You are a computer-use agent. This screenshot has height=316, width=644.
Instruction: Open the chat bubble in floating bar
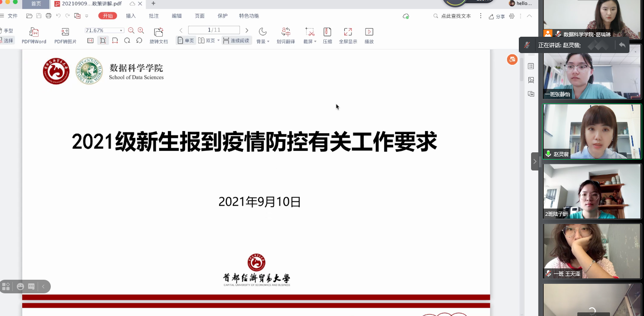(31, 287)
